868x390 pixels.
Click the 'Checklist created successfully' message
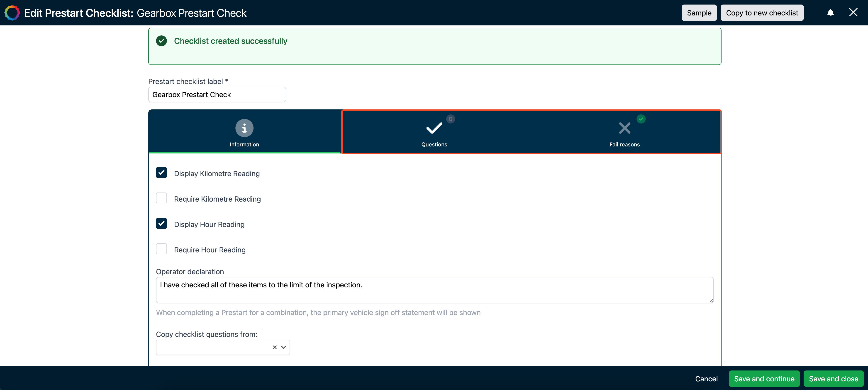pyautogui.click(x=230, y=41)
